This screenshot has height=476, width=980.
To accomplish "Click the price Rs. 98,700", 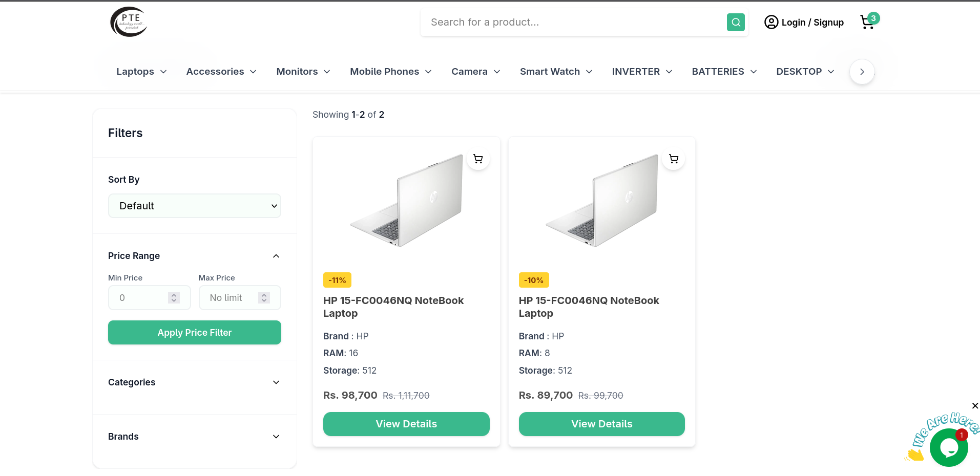I will pos(350,395).
